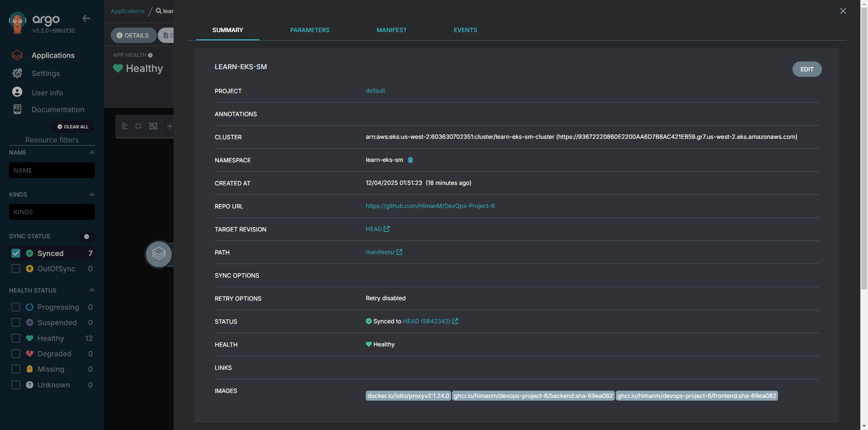Viewport: 868px width, 430px height.
Task: Open the Applications page from the sidebar
Action: pos(53,55)
